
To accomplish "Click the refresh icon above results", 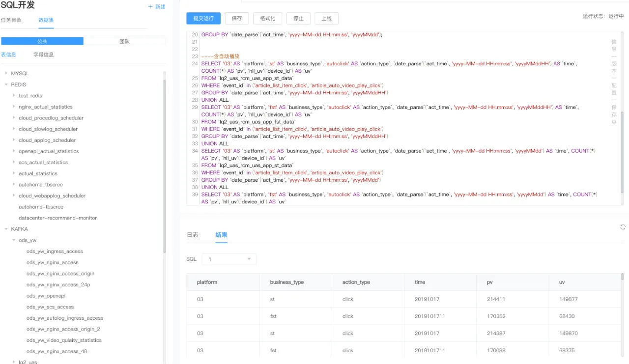I will [x=623, y=227].
